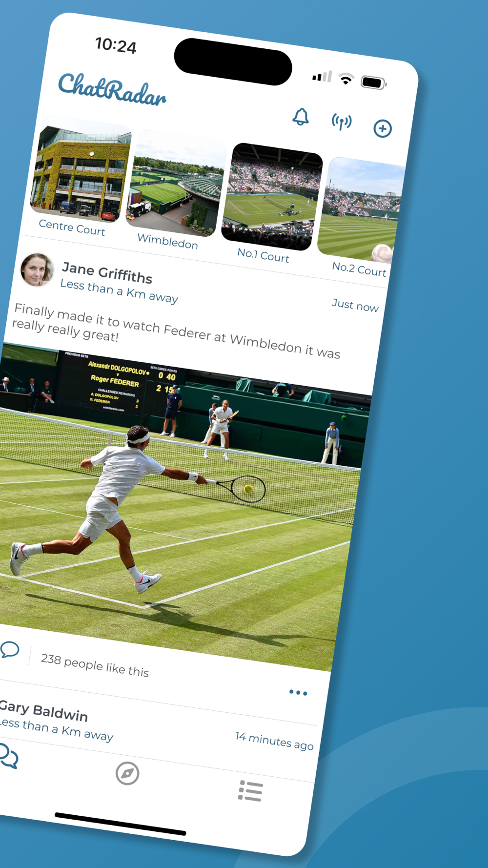Open the No.2 Court thumbnail
The image size is (488, 868).
point(360,210)
